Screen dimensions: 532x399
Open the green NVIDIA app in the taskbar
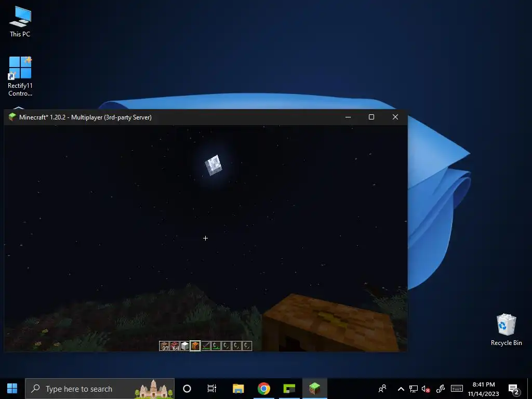(x=289, y=389)
